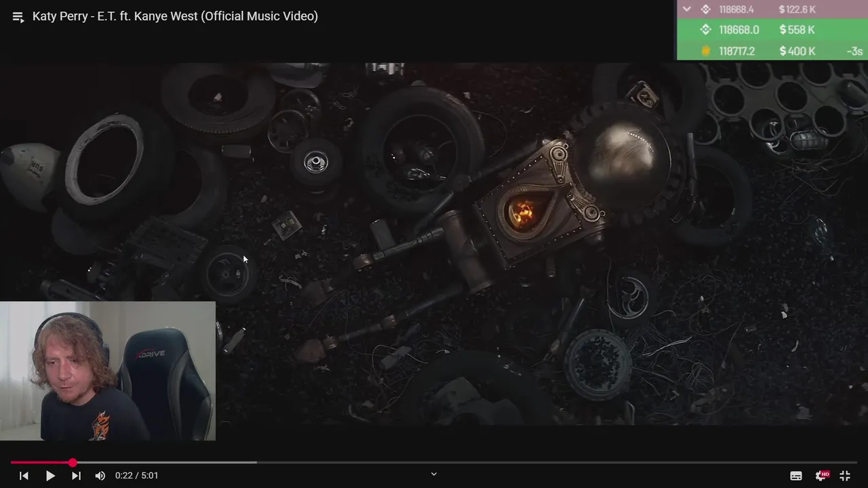Play the paused video
Image resolution: width=868 pixels, height=488 pixels.
pos(50,476)
